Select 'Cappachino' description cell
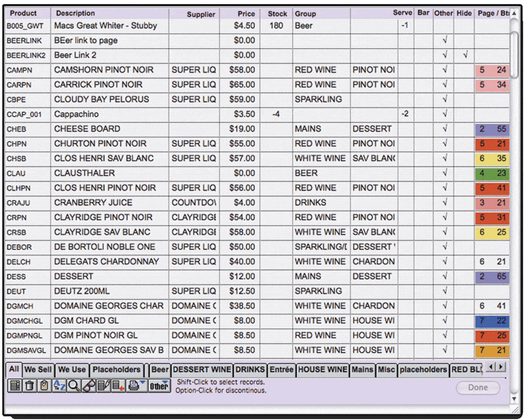 pos(76,114)
